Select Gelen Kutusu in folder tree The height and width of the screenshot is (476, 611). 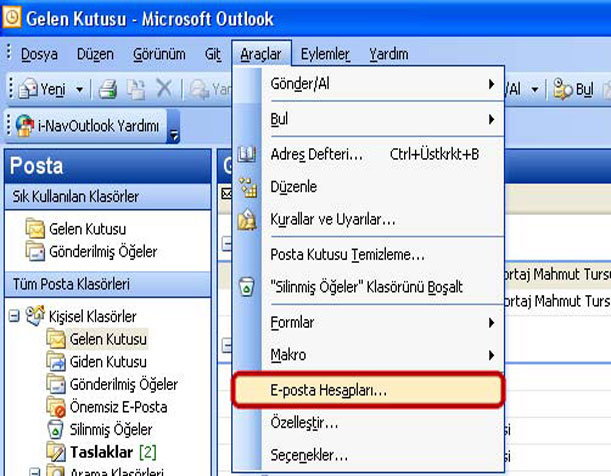108,339
